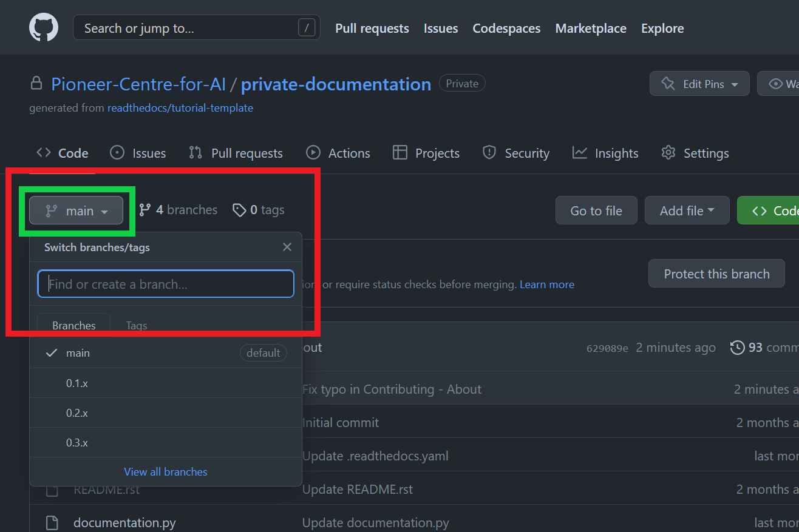Click the Find or create a branch field
Viewport: 799px width, 532px height.
coord(166,284)
